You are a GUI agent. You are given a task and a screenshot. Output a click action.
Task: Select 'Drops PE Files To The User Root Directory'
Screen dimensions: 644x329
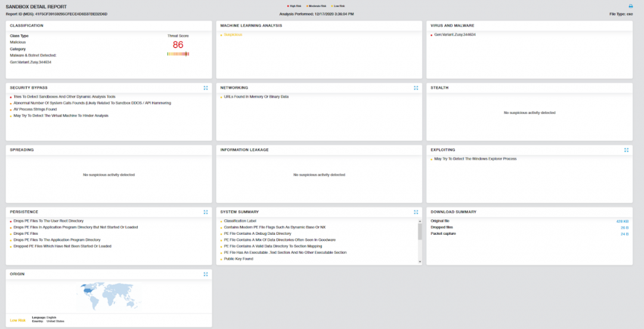[49, 221]
